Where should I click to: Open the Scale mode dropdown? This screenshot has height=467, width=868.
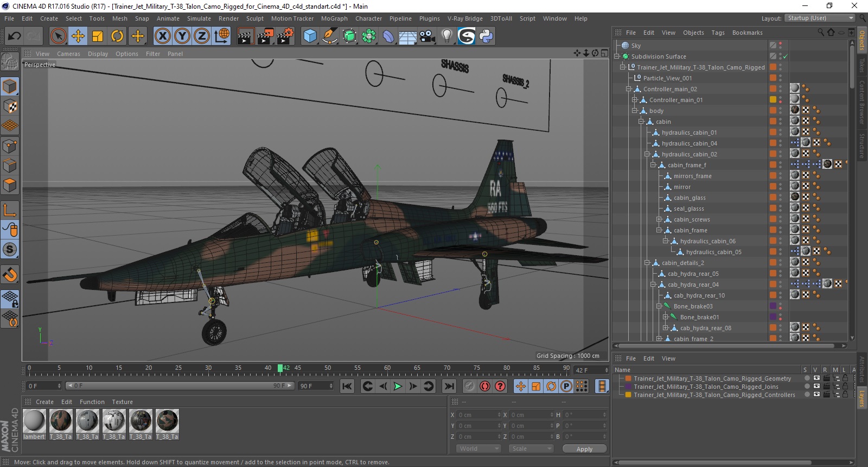[x=531, y=449]
